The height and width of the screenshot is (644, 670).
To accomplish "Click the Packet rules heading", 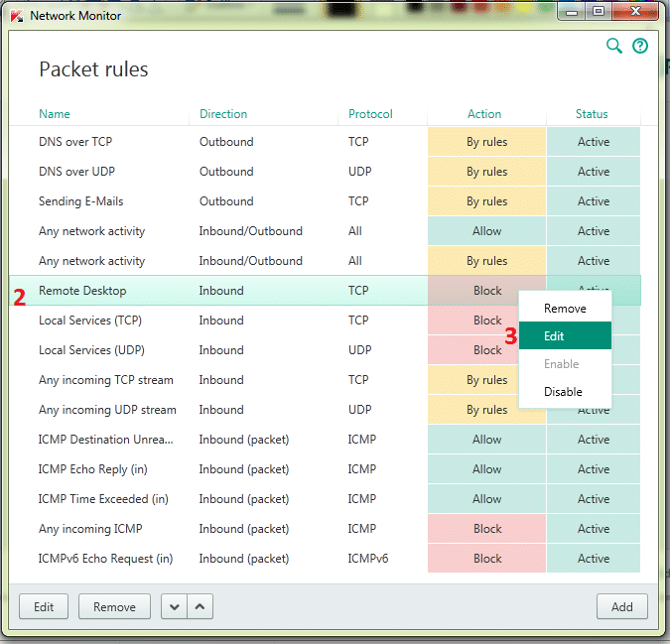I will 93,69.
